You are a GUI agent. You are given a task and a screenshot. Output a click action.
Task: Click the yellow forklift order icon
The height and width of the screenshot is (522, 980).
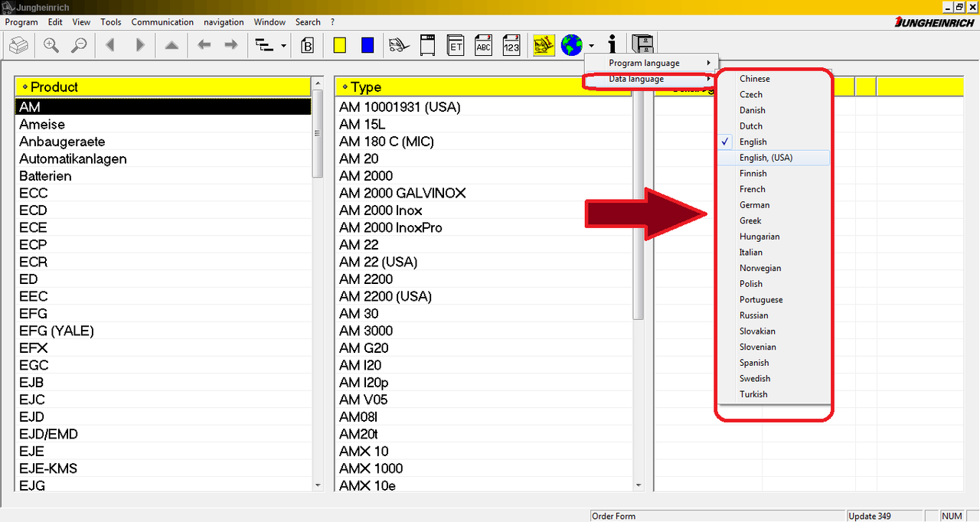tap(544, 45)
